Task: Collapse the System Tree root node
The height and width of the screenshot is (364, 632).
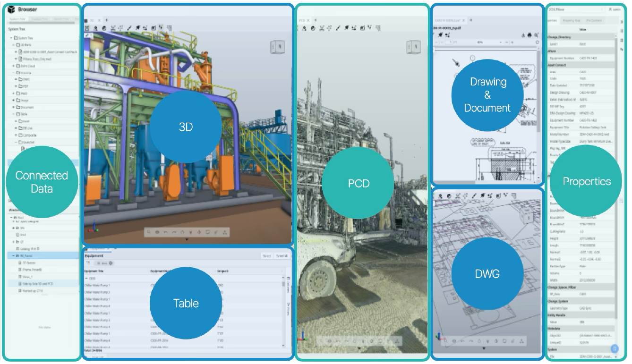Action: click(11, 38)
